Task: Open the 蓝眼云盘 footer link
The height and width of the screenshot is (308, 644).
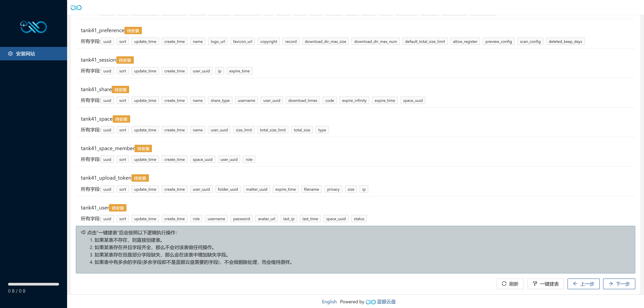Action: tap(386, 302)
